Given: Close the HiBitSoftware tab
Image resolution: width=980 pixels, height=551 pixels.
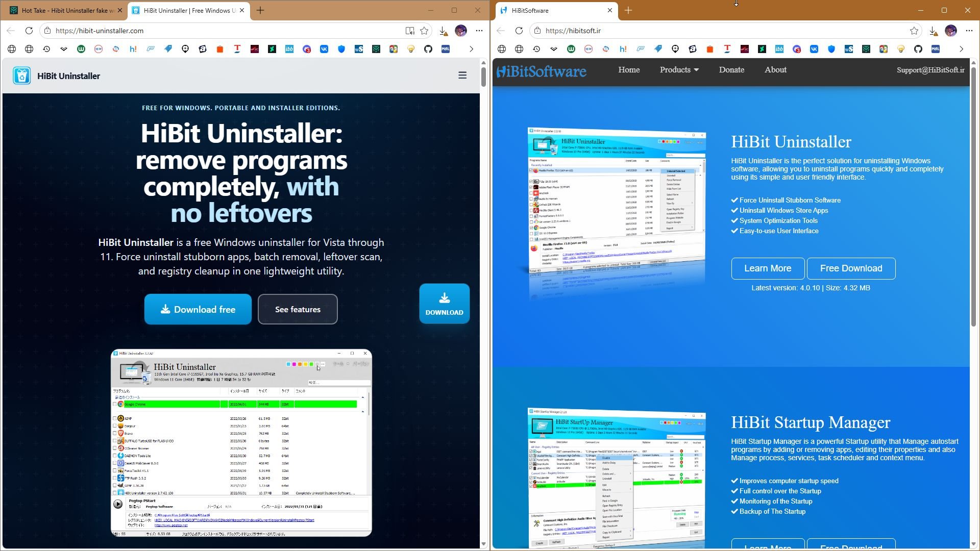Looking at the screenshot, I should [609, 10].
